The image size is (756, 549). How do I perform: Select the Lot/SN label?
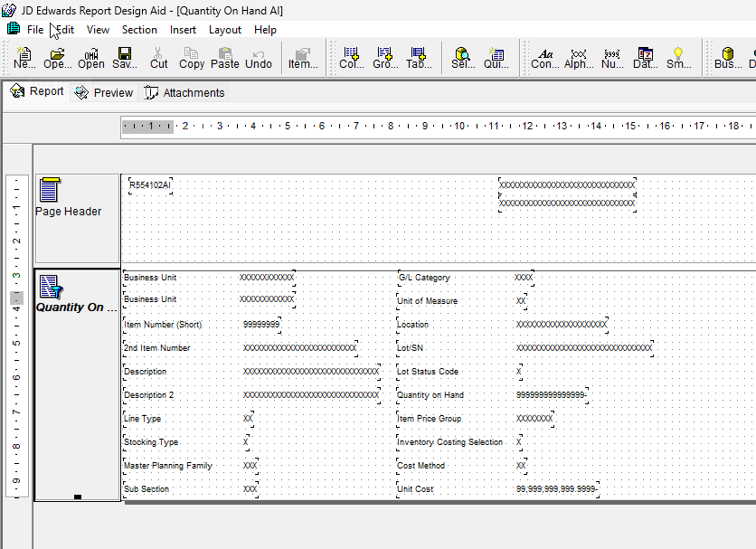[x=410, y=348]
